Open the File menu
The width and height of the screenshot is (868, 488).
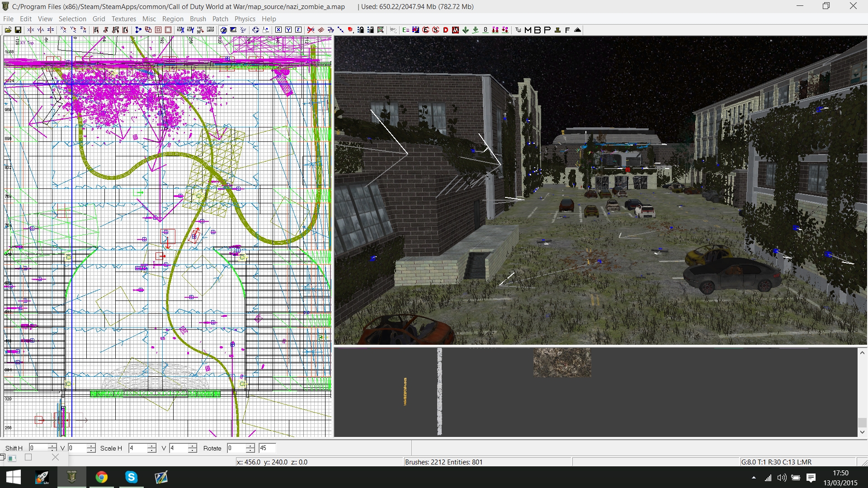8,19
